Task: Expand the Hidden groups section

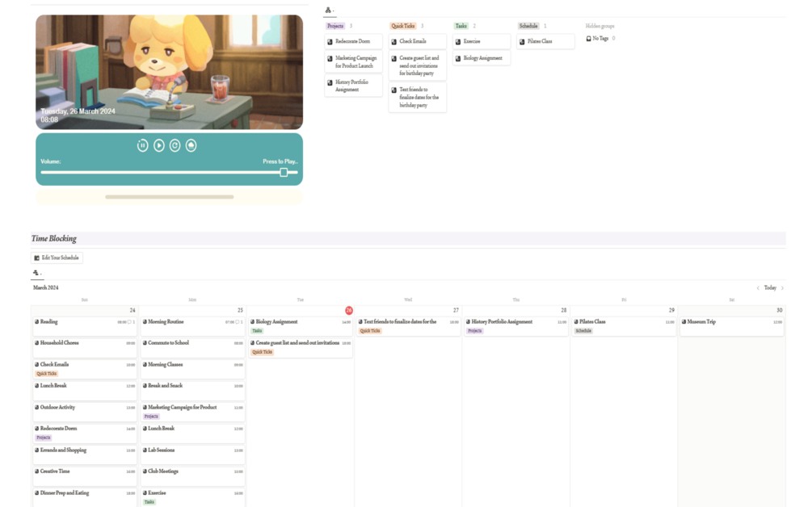Action: (600, 26)
